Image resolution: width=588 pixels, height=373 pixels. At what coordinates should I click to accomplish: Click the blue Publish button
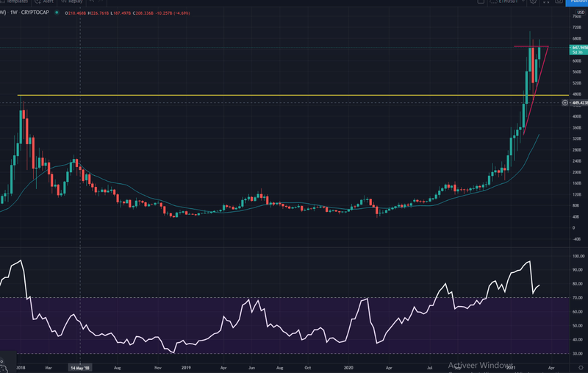(x=577, y=2)
